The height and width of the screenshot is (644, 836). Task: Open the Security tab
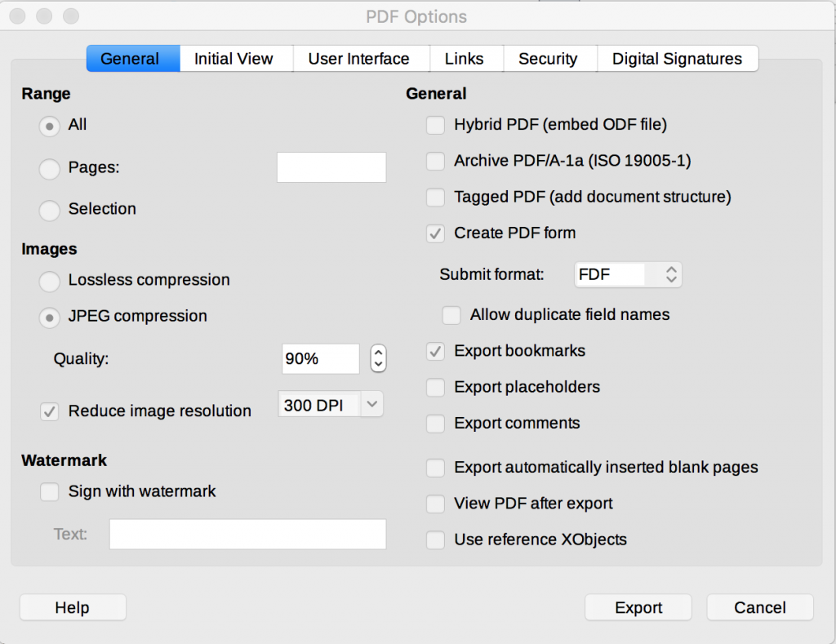(549, 58)
